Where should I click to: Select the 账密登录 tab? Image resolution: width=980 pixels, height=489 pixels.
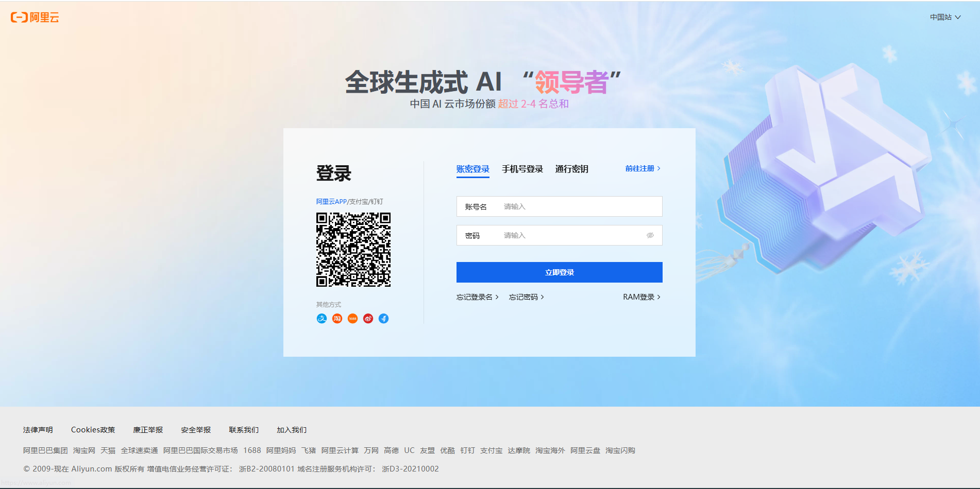(472, 168)
